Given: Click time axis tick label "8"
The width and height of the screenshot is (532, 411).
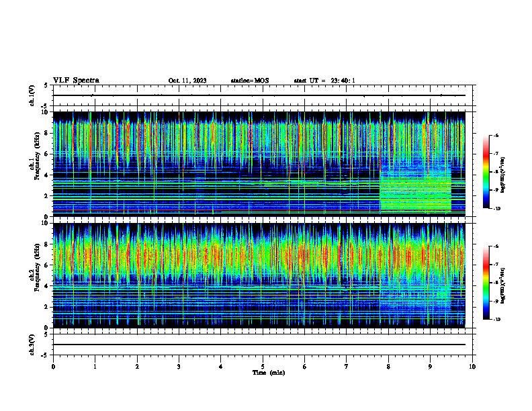Looking at the screenshot, I should pos(388,367).
